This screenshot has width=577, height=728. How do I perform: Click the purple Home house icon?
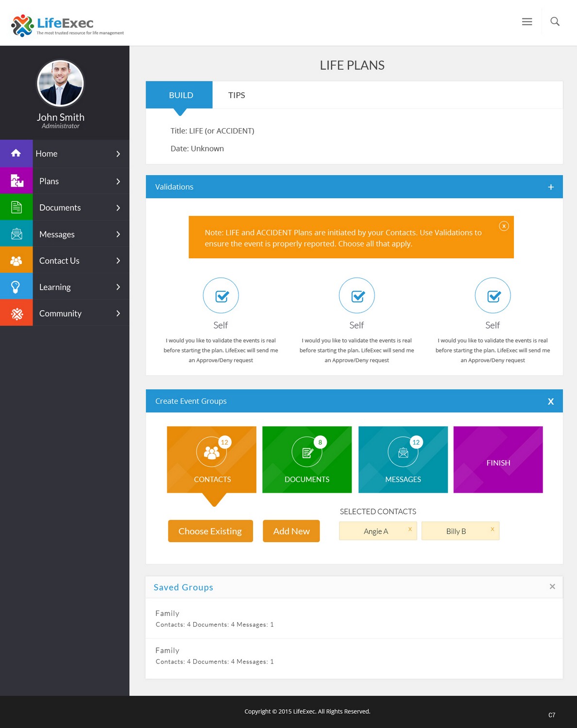[x=16, y=153]
